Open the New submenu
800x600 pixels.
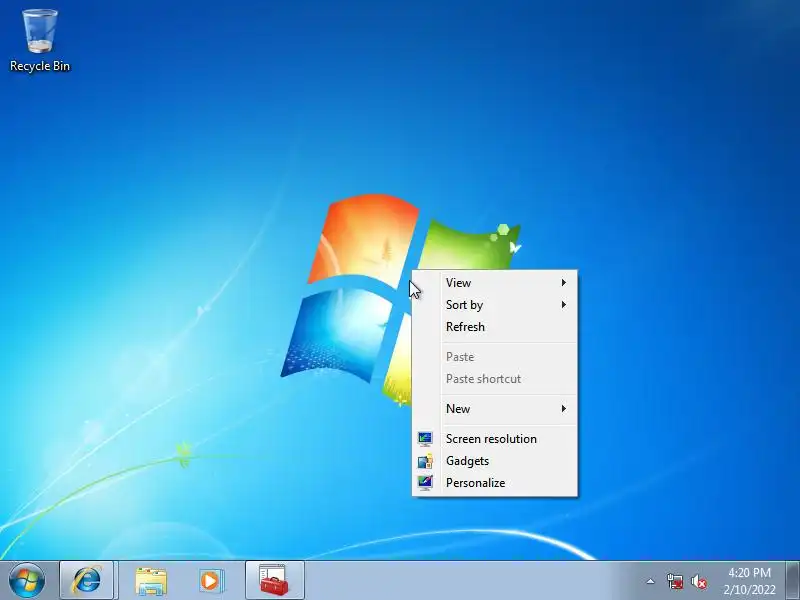point(495,409)
